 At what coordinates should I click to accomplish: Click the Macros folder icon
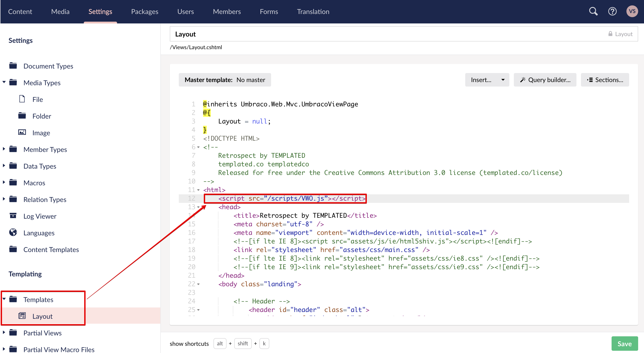click(x=13, y=182)
